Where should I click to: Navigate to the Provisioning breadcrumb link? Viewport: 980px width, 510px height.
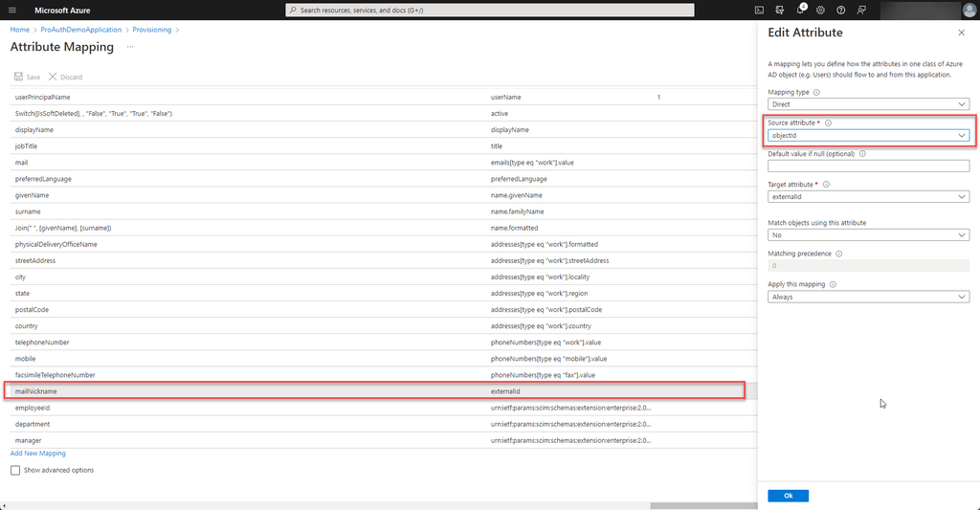(x=152, y=30)
